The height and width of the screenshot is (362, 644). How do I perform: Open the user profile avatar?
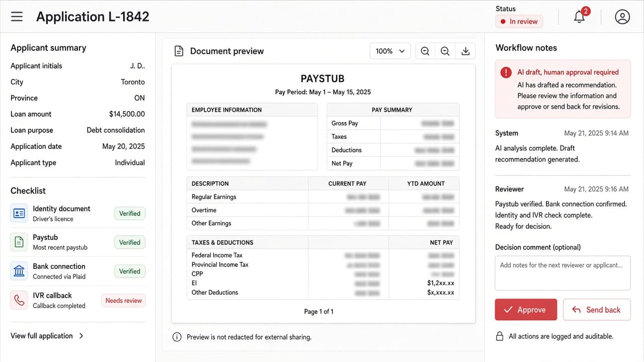pyautogui.click(x=622, y=17)
